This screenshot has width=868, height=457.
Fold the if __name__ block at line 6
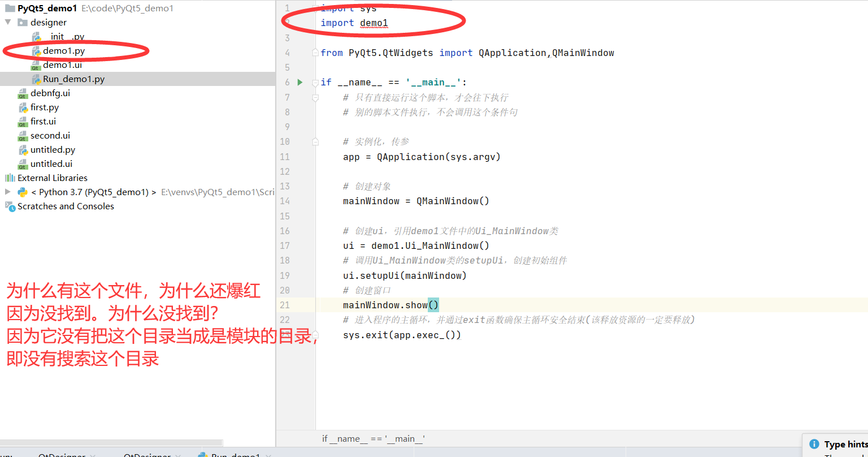tap(315, 82)
